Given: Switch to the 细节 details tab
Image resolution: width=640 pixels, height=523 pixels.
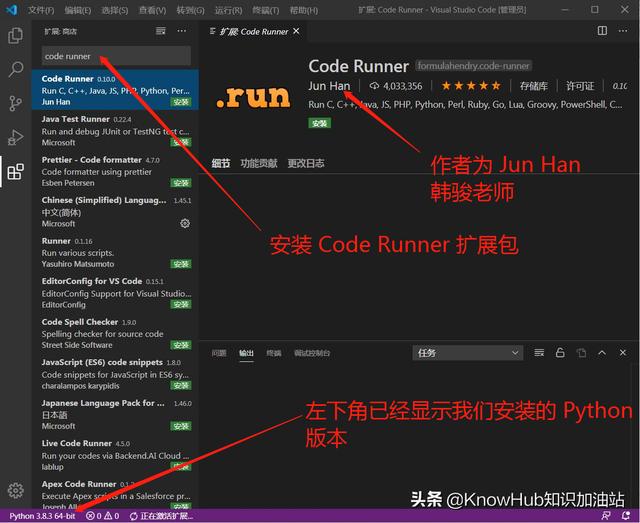Looking at the screenshot, I should [221, 163].
